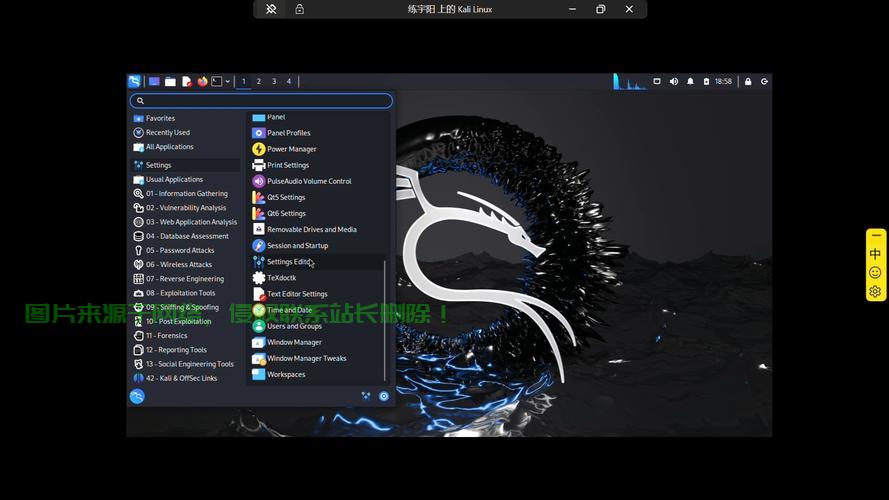Open Print Settings
889x500 pixels.
coord(316,165)
